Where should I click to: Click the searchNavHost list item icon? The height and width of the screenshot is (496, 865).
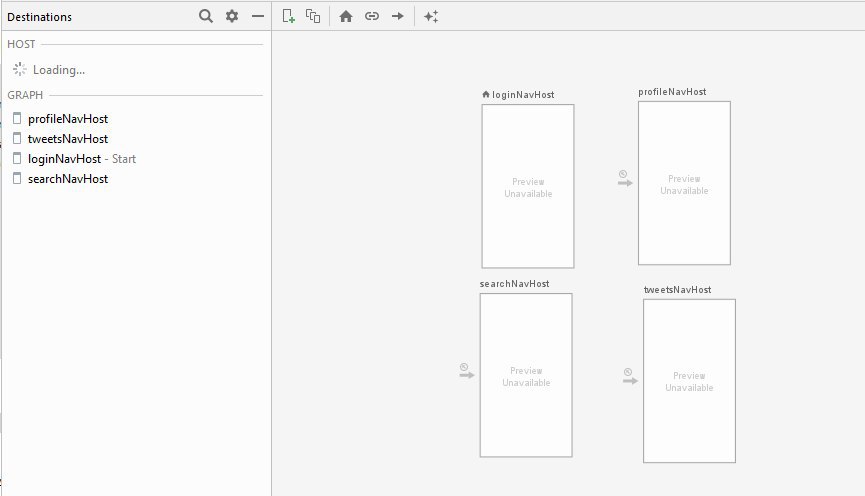[17, 178]
